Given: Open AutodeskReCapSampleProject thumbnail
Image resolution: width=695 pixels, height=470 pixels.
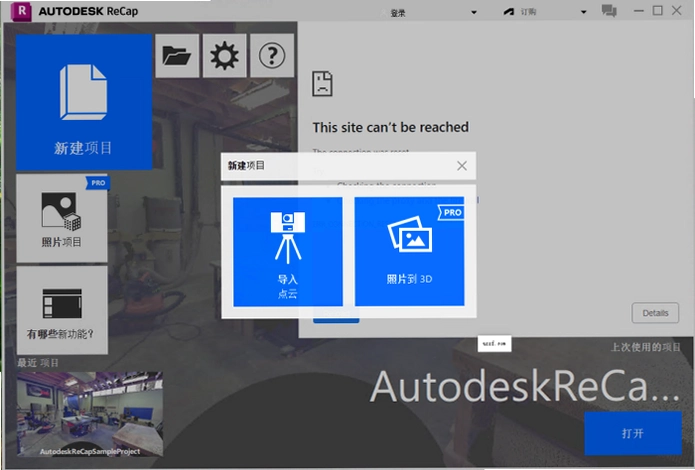Looking at the screenshot, I should pyautogui.click(x=90, y=414).
